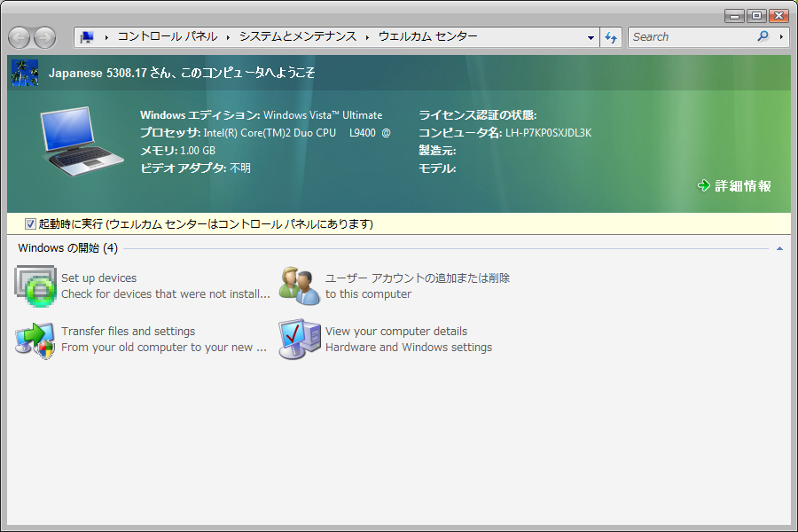798x532 pixels.
Task: Click the laptop computer image
Action: tap(82, 142)
